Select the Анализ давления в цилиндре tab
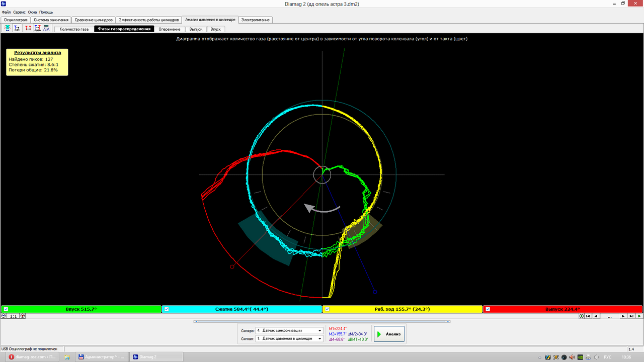The width and height of the screenshot is (644, 362). click(210, 20)
